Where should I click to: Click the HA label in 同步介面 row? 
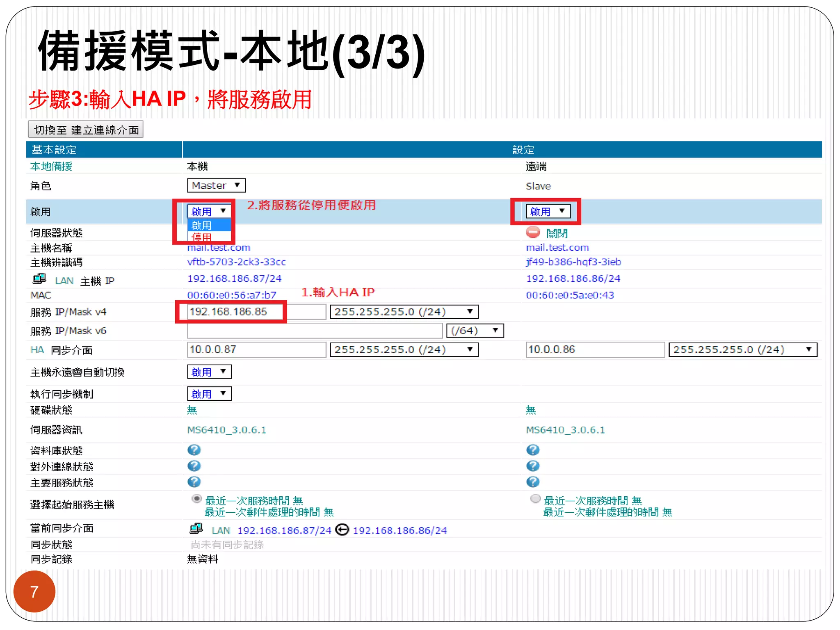click(x=37, y=350)
